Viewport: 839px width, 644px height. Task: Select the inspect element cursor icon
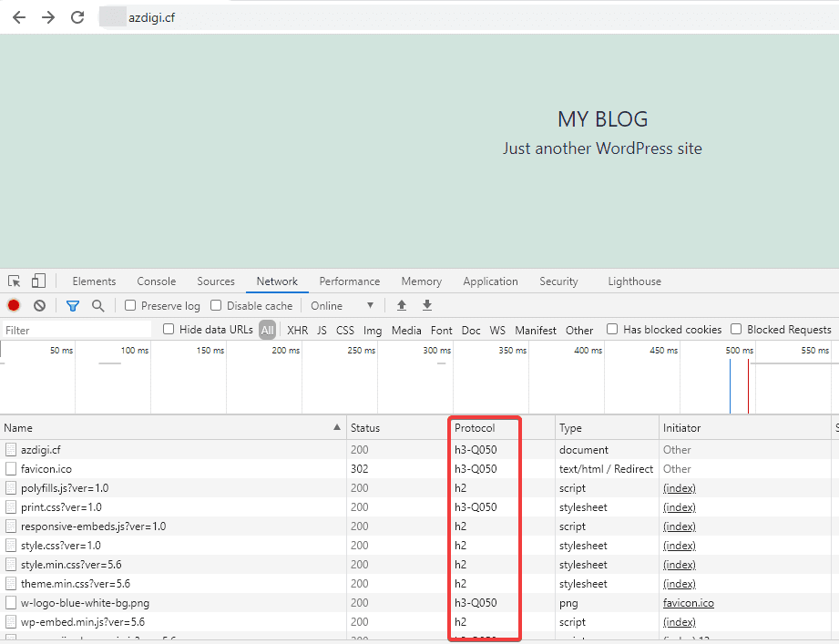pyautogui.click(x=14, y=281)
